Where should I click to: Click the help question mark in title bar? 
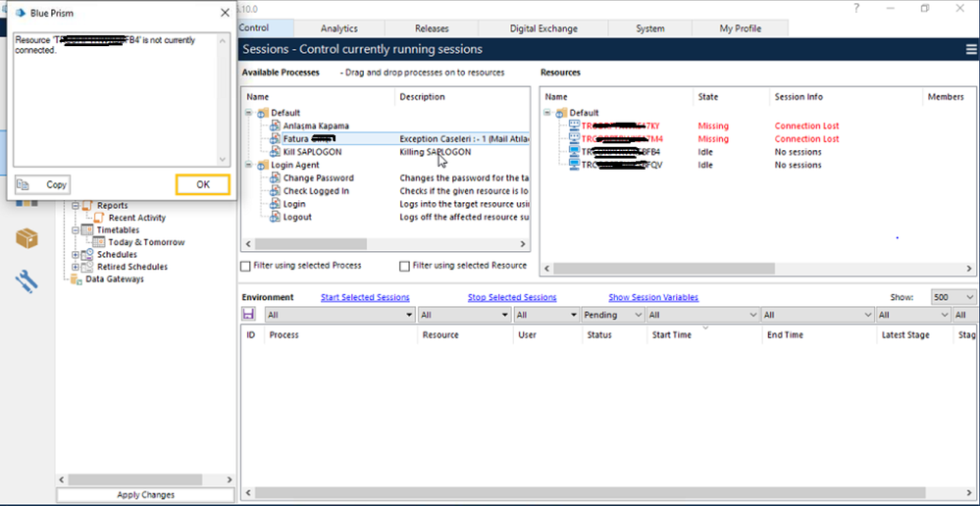click(x=856, y=8)
